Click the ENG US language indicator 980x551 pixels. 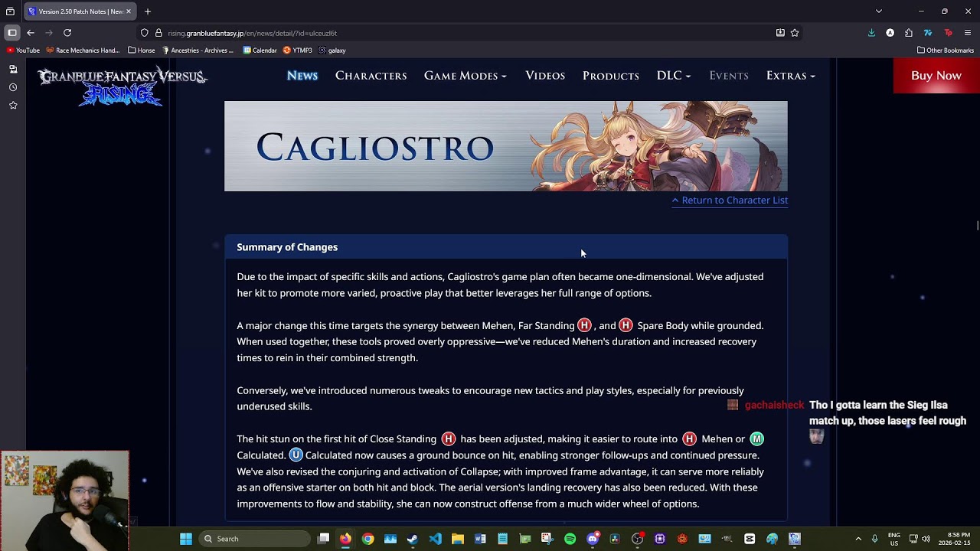pyautogui.click(x=894, y=539)
